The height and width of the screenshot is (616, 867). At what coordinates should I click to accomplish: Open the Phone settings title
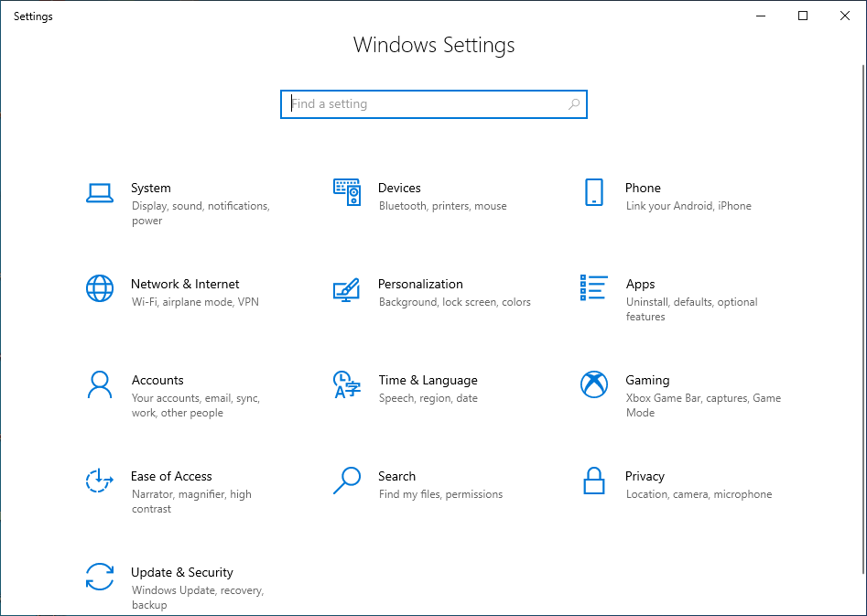coord(643,188)
